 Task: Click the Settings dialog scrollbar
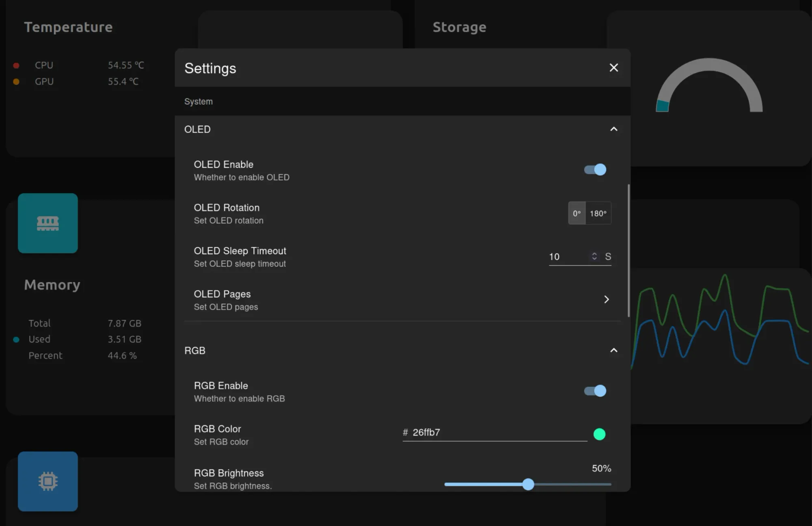click(x=628, y=251)
